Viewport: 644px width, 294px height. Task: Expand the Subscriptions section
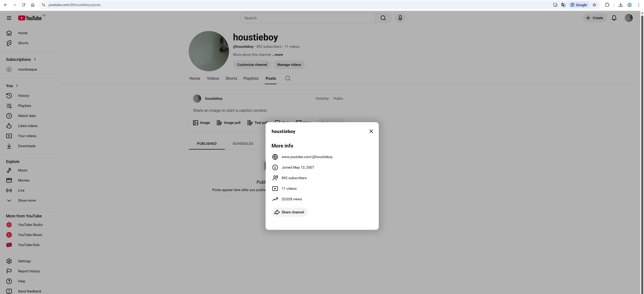pos(21,60)
